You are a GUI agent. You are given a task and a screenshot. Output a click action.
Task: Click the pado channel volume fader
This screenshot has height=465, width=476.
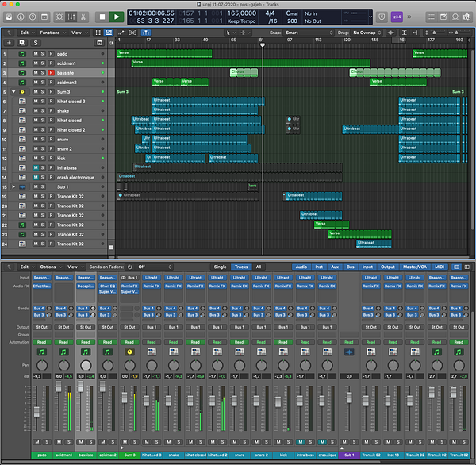point(36,413)
